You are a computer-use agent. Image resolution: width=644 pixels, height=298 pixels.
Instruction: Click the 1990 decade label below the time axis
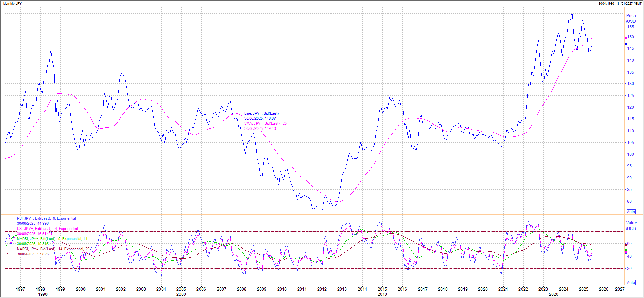click(43, 294)
